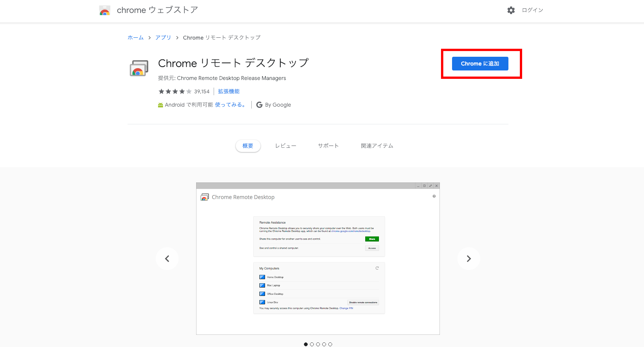Click the Home Desktop computer row
Screen dimensions: 644x347
point(319,277)
